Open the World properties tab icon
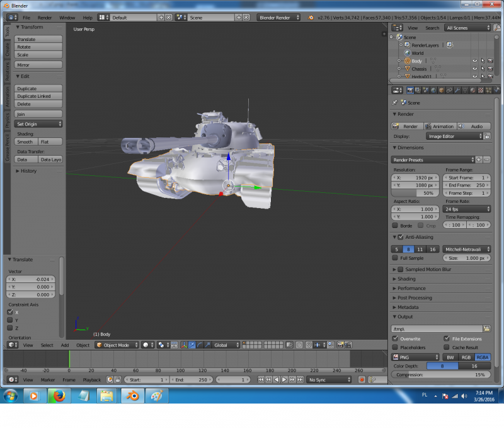The image size is (504, 428). [433, 90]
